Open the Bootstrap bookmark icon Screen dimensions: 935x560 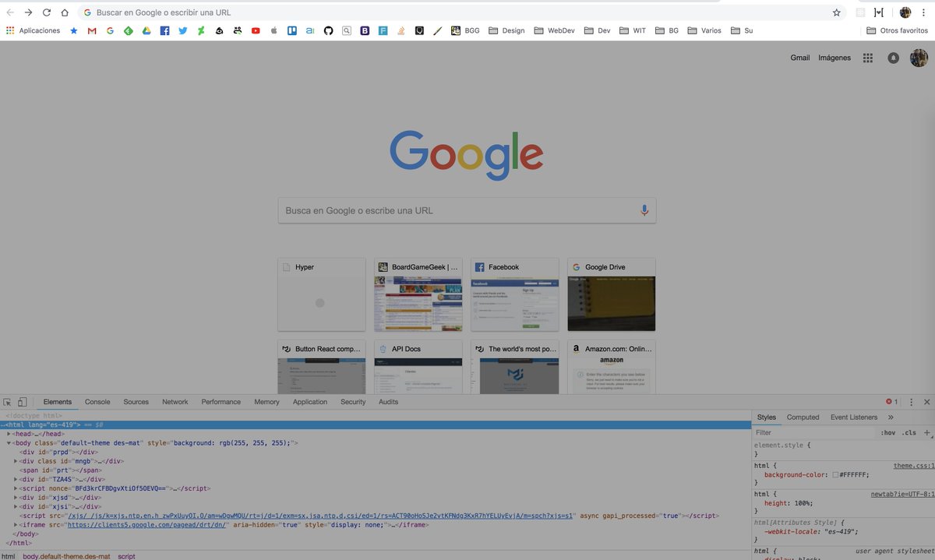coord(365,31)
